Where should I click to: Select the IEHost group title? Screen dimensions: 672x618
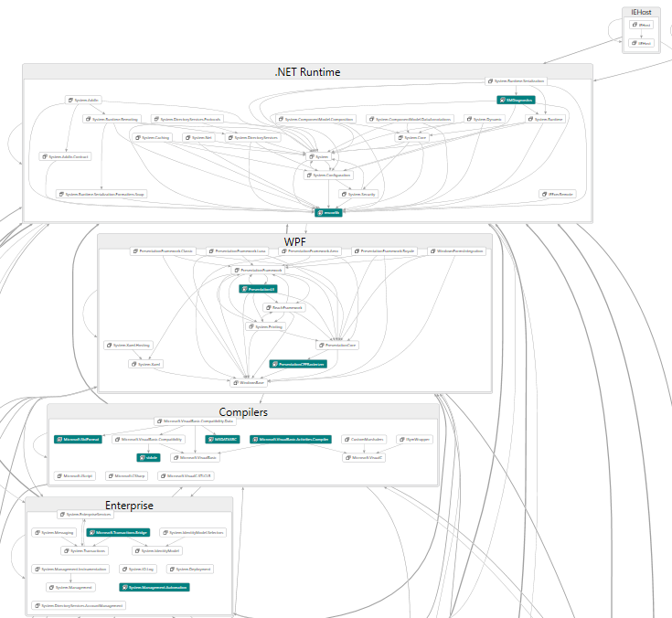pos(642,12)
